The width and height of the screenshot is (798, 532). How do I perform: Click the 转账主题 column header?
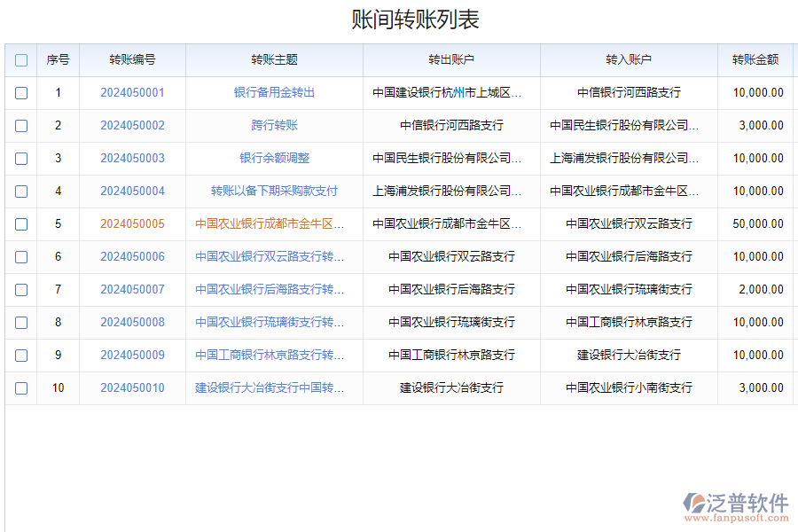pyautogui.click(x=274, y=60)
